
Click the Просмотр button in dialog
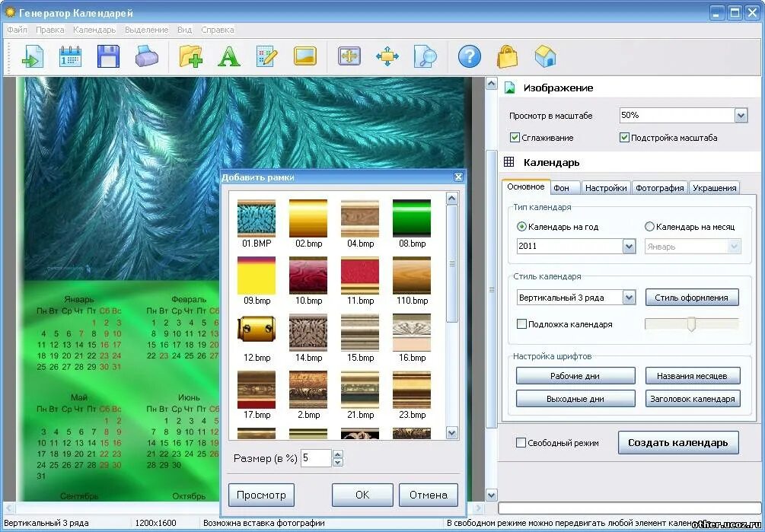point(261,495)
